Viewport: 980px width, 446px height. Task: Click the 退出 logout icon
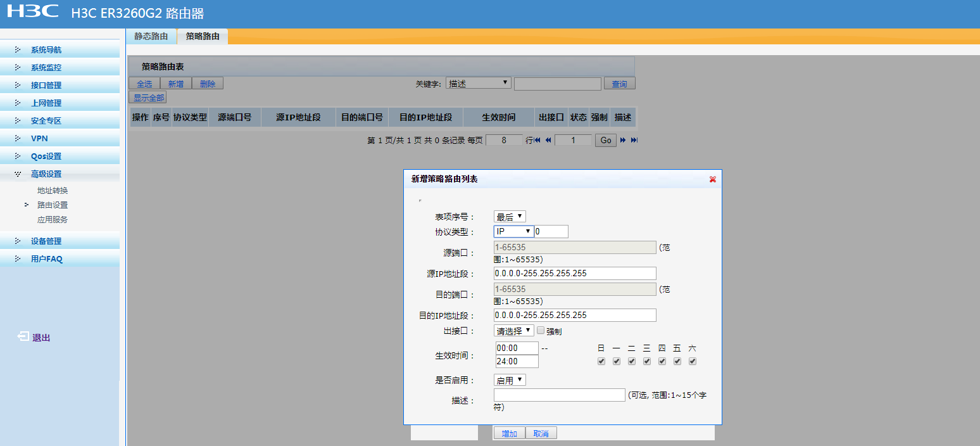[x=23, y=337]
